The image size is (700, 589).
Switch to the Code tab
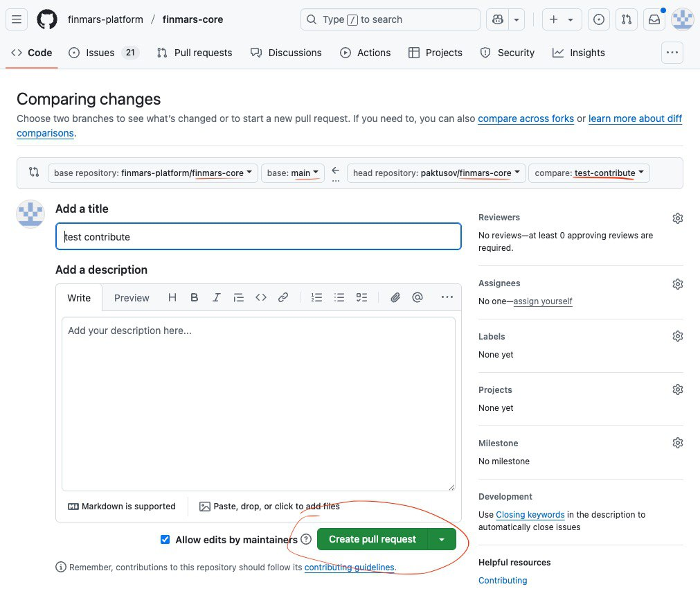[32, 53]
